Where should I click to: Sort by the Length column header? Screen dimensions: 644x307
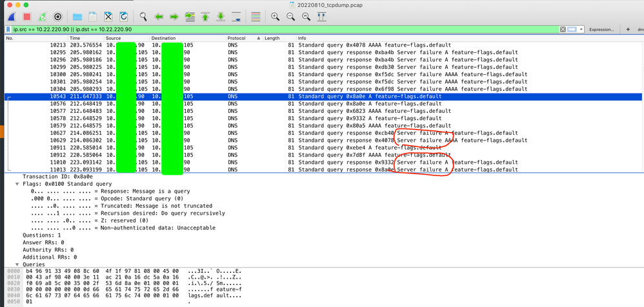279,38
